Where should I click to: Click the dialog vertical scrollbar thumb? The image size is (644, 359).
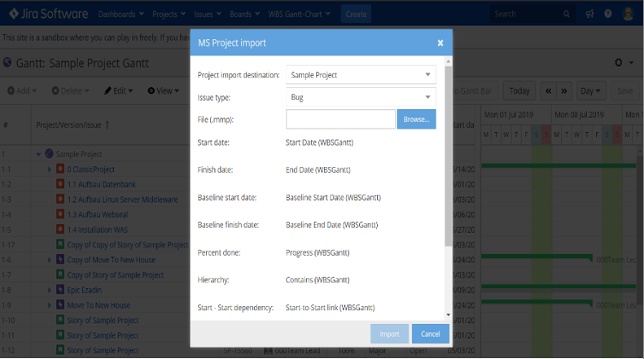(448, 156)
